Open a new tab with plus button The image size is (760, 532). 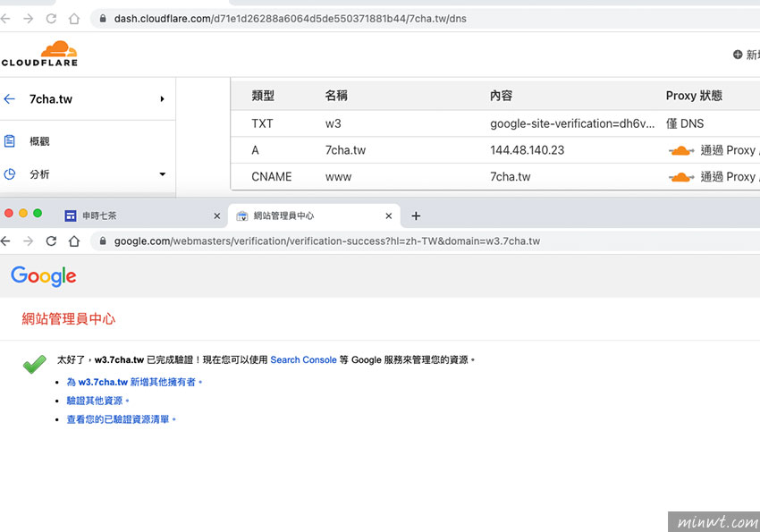[416, 216]
